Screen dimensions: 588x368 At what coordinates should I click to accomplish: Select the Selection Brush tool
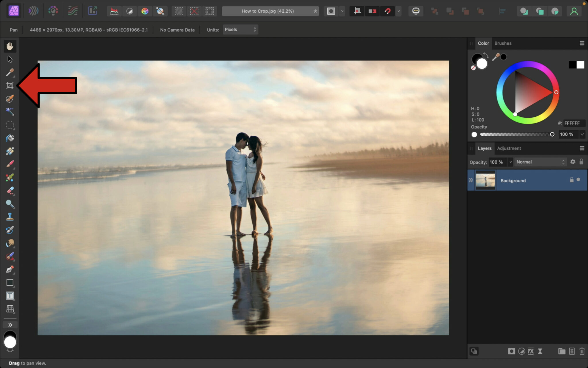pyautogui.click(x=10, y=99)
